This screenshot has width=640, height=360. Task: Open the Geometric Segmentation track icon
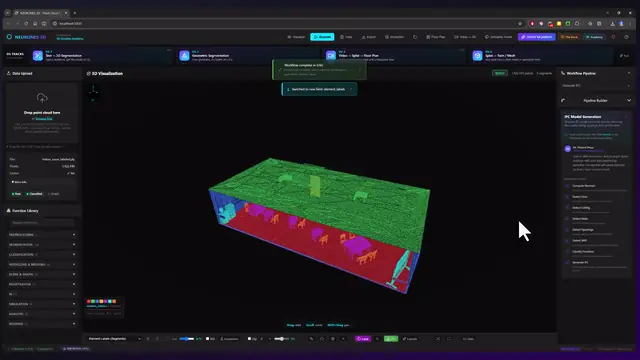coord(184,56)
